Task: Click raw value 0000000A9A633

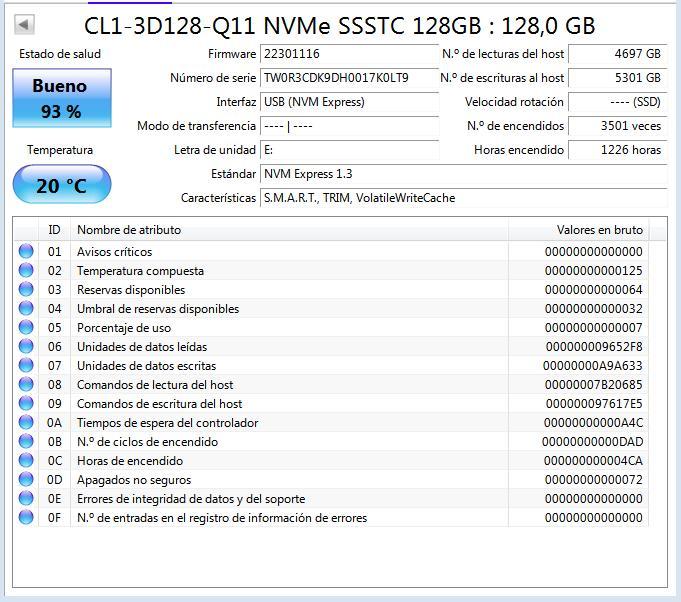Action: (592, 366)
